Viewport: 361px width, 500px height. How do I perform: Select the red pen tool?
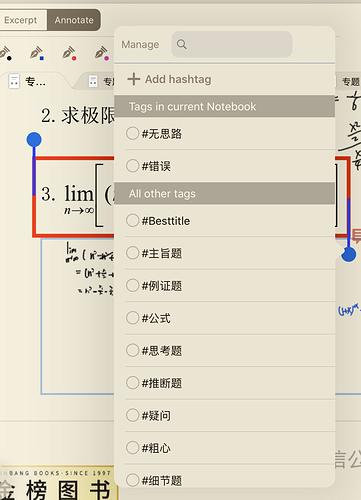69,53
